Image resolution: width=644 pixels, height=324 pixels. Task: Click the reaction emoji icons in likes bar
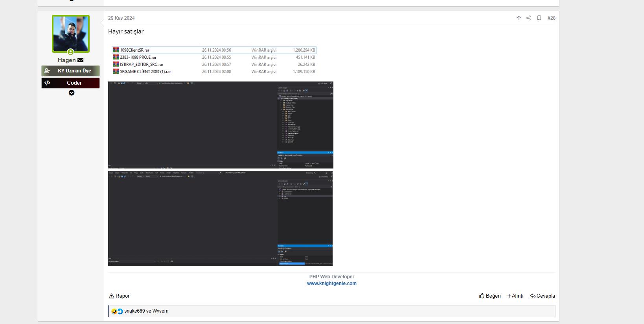pos(117,311)
